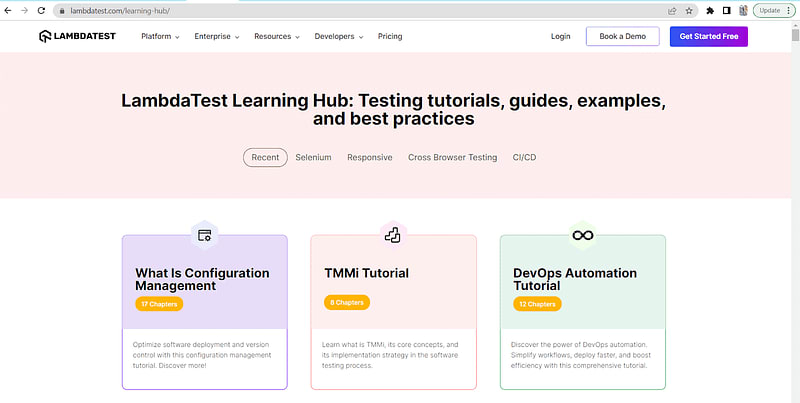Open What Is Configuration Management title

[x=202, y=280]
